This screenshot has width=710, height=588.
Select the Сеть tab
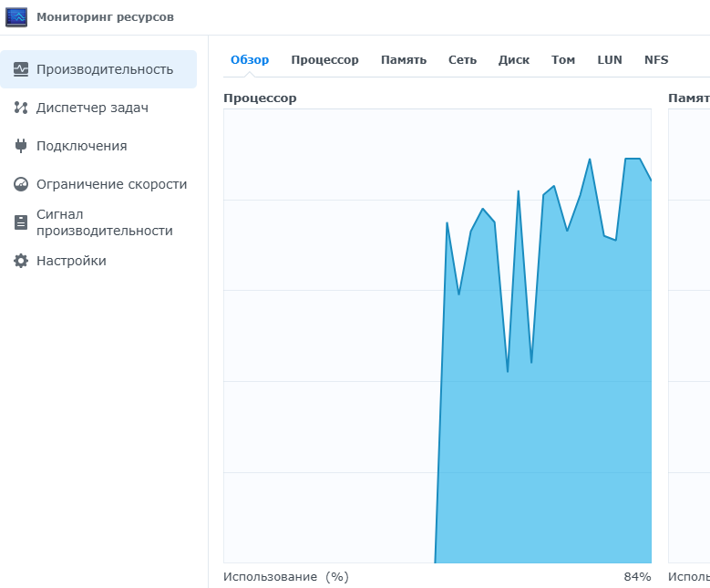pyautogui.click(x=462, y=60)
